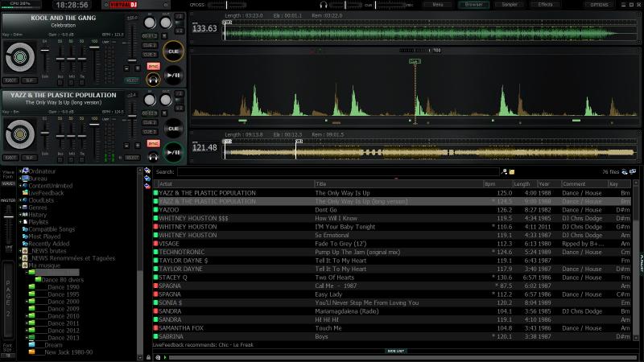Sync the Yazz deck tempo
Screen dimensions: 644x362
coord(153,143)
